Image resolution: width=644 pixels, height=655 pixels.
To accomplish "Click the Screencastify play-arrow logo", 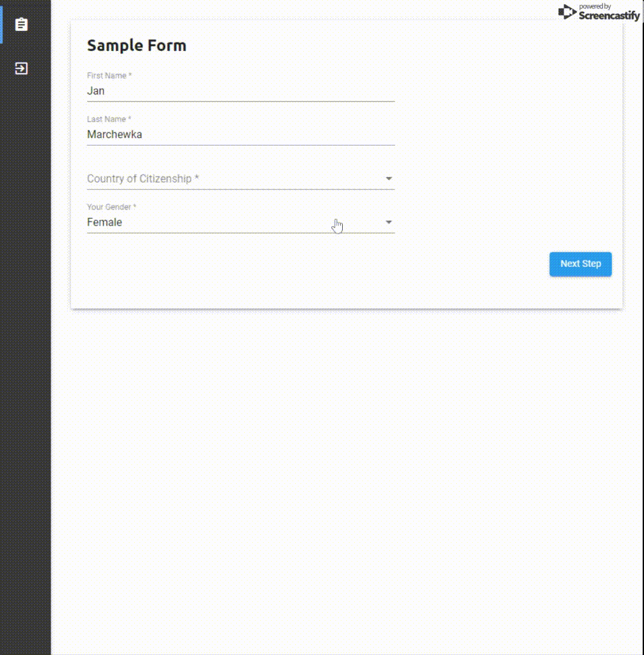I will pos(566,12).
